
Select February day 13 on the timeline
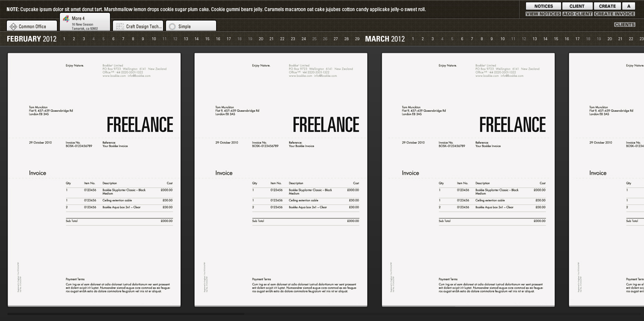point(186,39)
